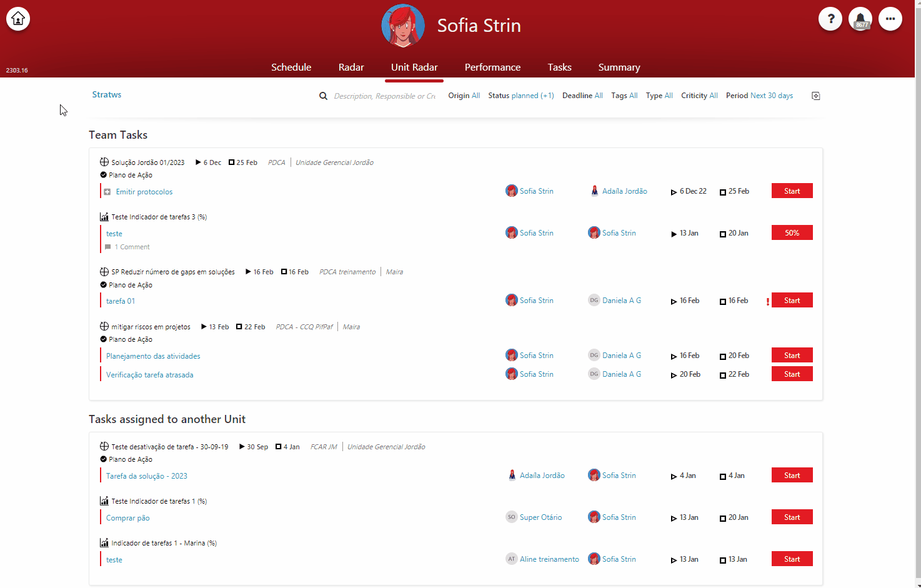Switch to the Performance tab
Screen dimensions: 921x588
click(x=492, y=67)
